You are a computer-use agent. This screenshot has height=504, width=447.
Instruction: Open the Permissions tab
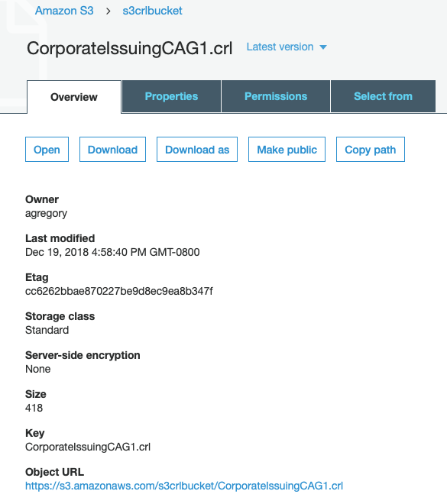point(276,96)
